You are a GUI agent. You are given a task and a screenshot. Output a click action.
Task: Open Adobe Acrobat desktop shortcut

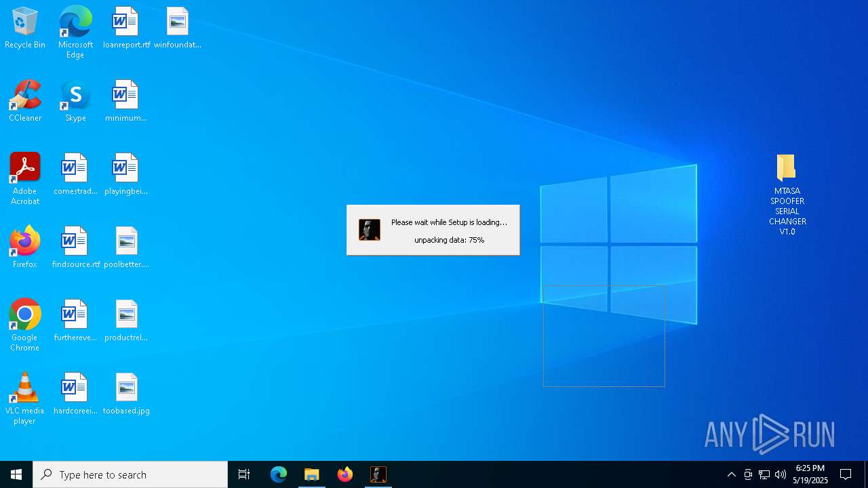pos(25,179)
